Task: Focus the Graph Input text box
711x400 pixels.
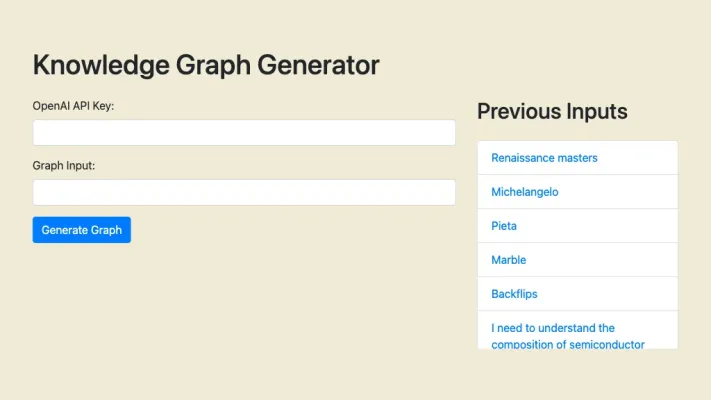Action: pyautogui.click(x=244, y=192)
